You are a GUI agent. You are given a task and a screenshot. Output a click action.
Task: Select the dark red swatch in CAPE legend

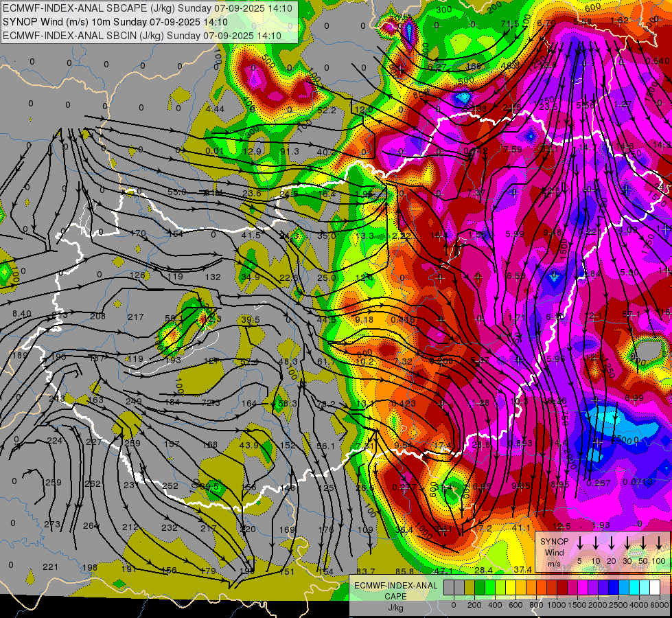562,588
